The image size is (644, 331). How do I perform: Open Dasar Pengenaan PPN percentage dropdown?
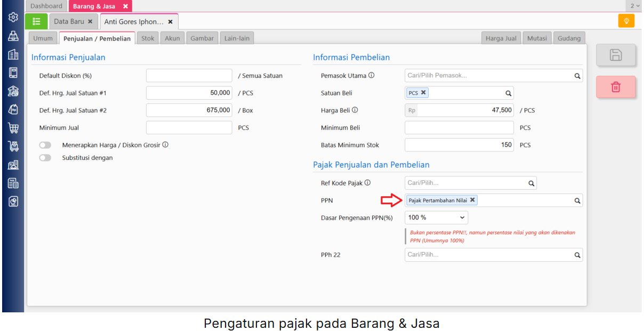coord(436,217)
